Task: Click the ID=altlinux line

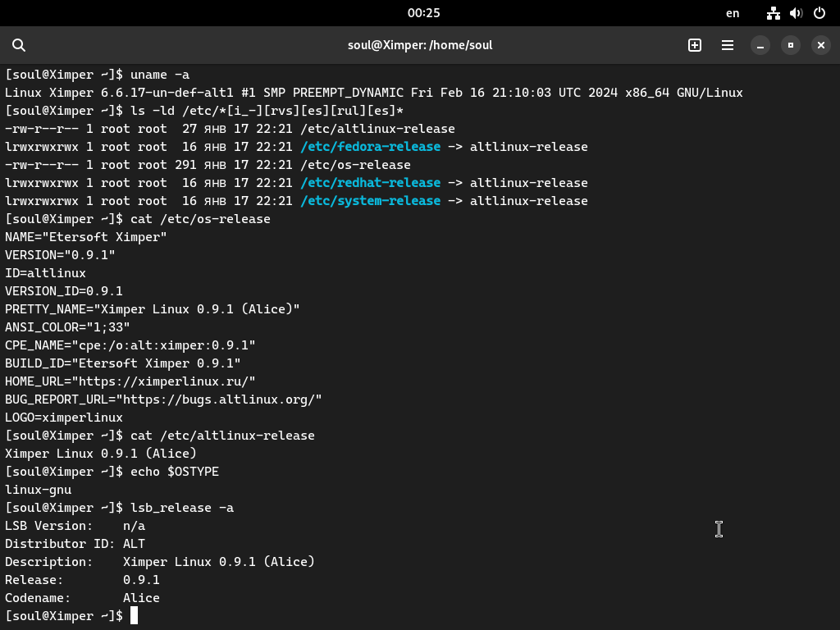Action: point(46,273)
